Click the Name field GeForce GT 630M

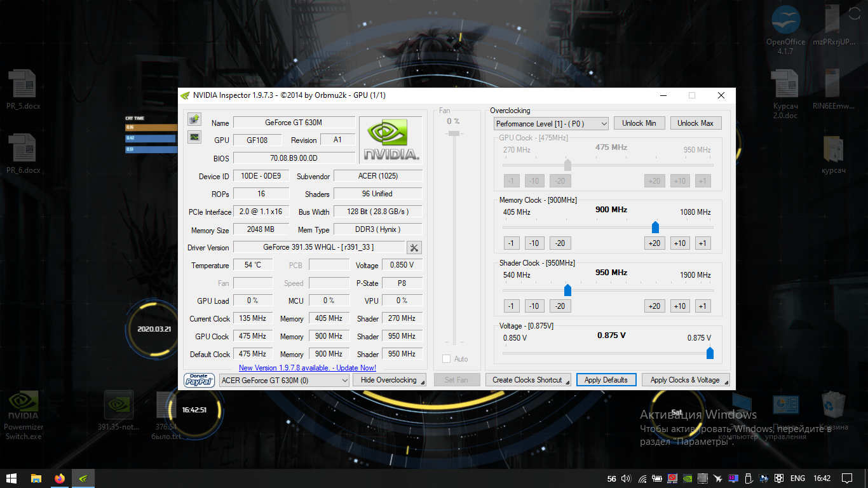(x=294, y=123)
